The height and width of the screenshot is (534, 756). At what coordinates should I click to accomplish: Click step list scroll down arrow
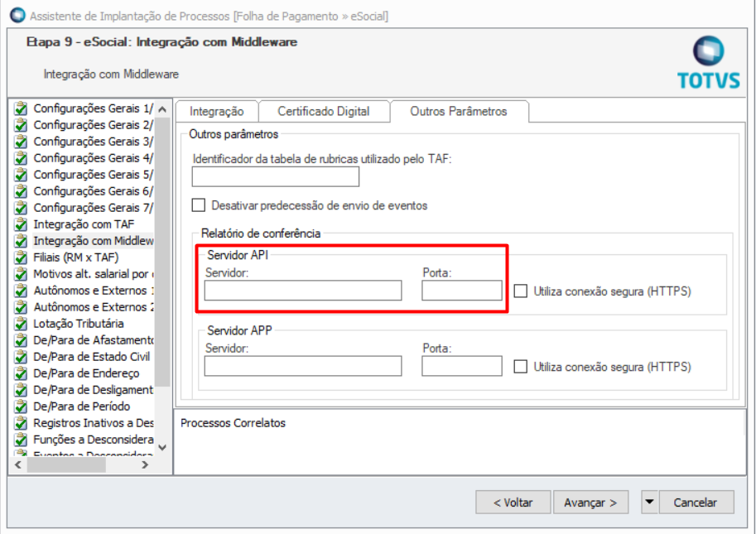click(x=162, y=448)
